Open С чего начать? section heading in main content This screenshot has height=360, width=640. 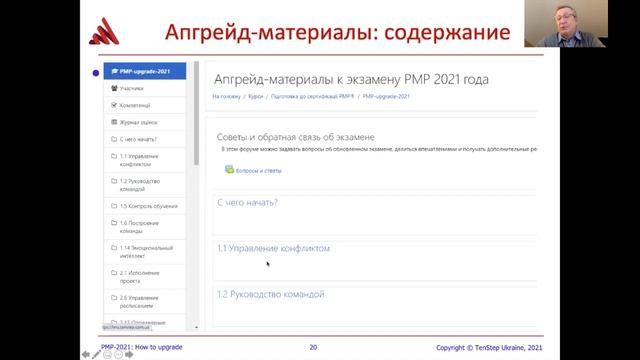(x=247, y=202)
